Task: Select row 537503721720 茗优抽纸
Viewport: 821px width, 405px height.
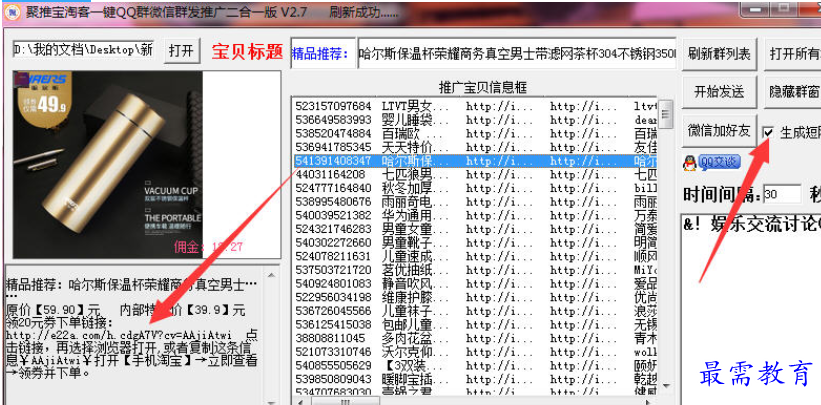Action: [x=474, y=270]
